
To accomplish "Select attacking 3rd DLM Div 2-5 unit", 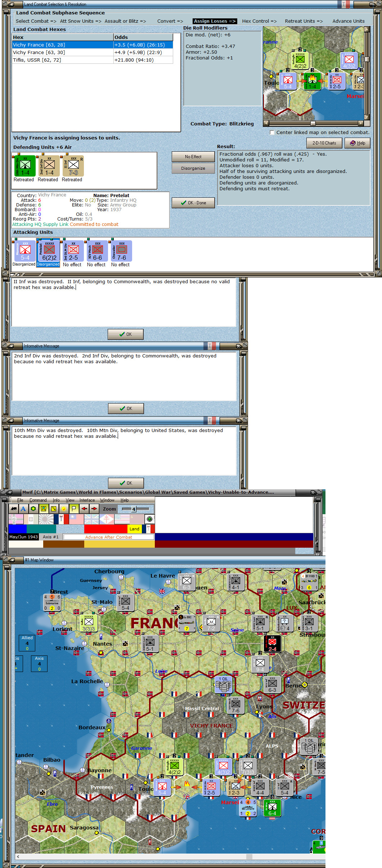I will tap(73, 251).
